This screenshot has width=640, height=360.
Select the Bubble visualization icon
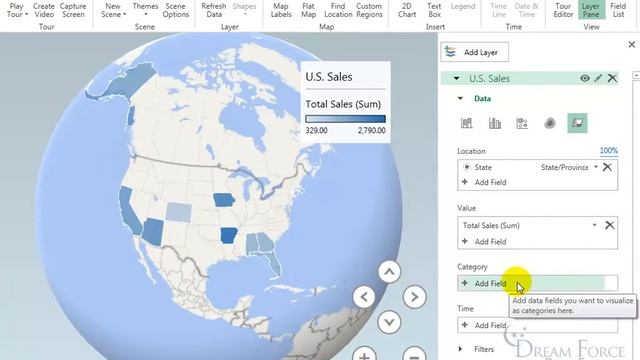[x=522, y=123]
